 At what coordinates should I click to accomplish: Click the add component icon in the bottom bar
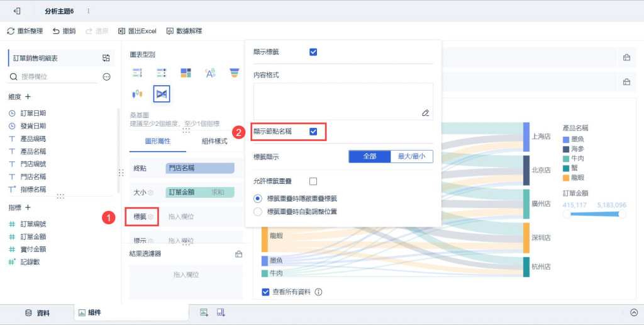coord(204,312)
